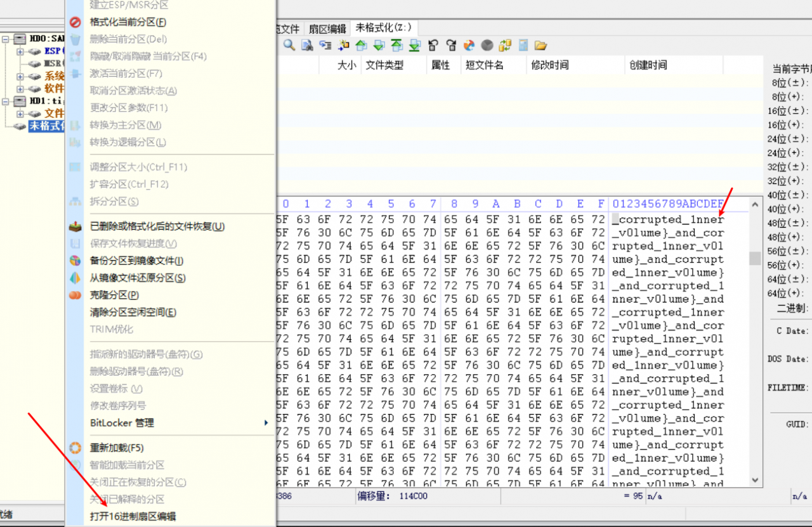Click the find-in-document binoculars icon
Viewport: 812px width, 527px height.
coord(307,45)
